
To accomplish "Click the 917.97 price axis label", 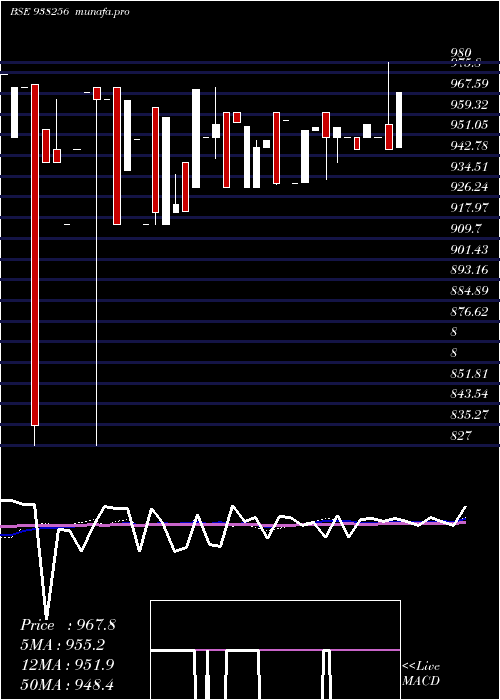I will 469,208.
